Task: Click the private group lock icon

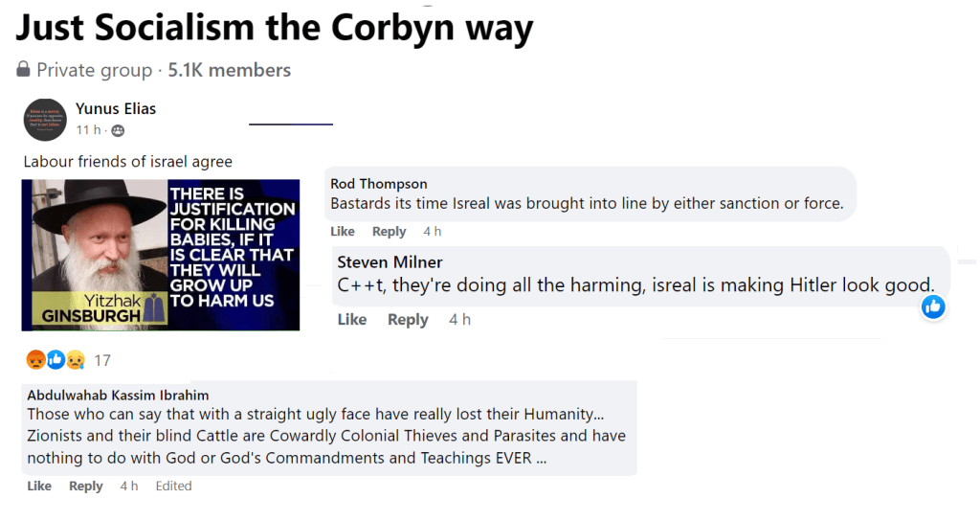Action: point(24,70)
